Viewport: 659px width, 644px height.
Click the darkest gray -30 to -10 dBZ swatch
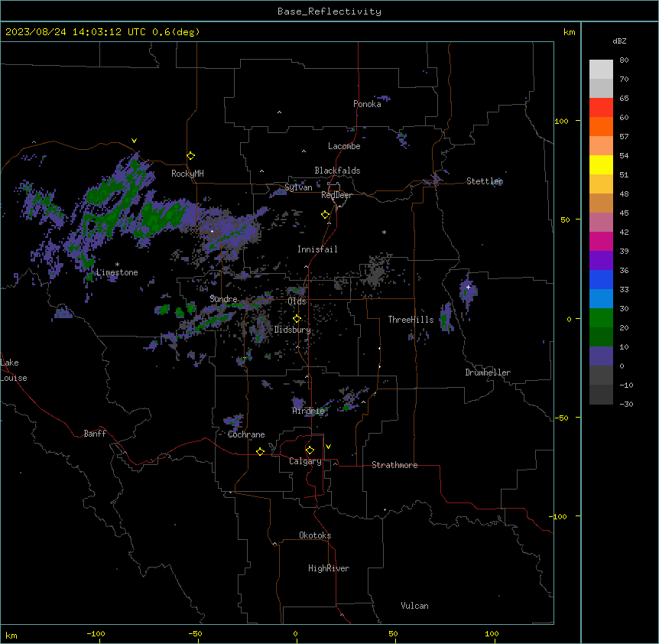coord(601,395)
